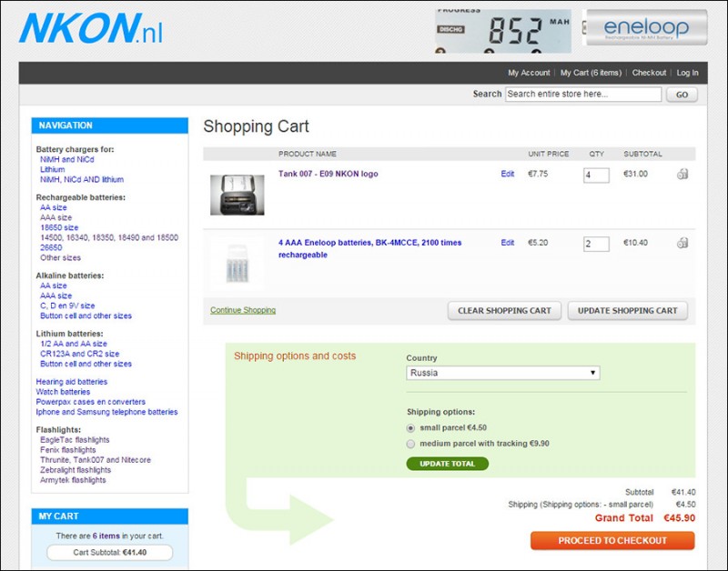Open 18650 size batteries category
This screenshot has width=728, height=571.
59,227
